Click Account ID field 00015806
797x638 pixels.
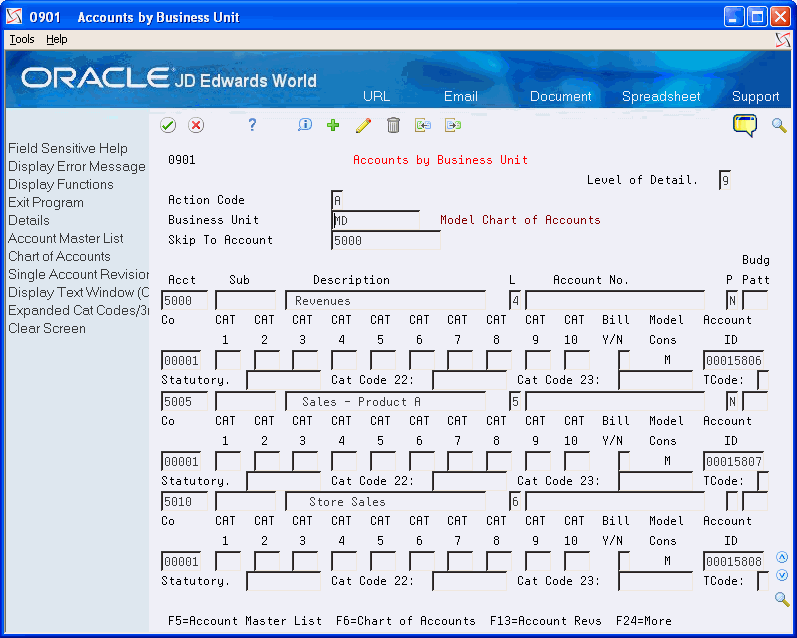(733, 360)
